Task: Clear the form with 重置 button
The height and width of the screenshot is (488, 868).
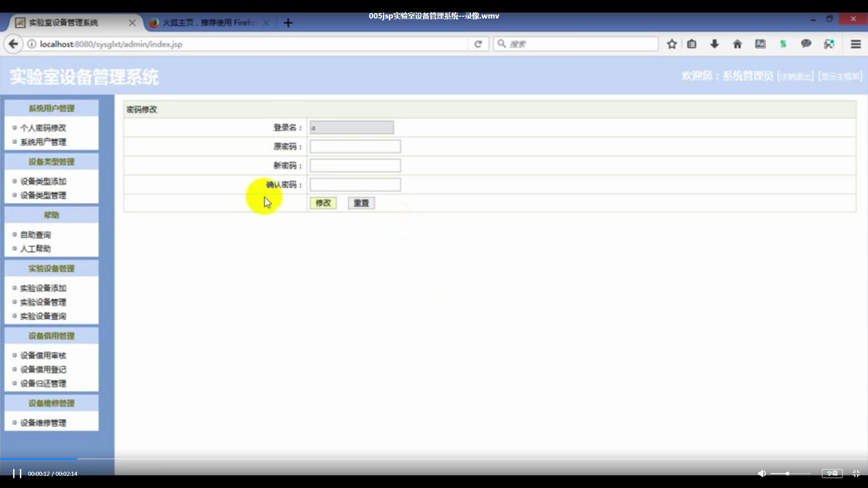Action: coord(361,203)
